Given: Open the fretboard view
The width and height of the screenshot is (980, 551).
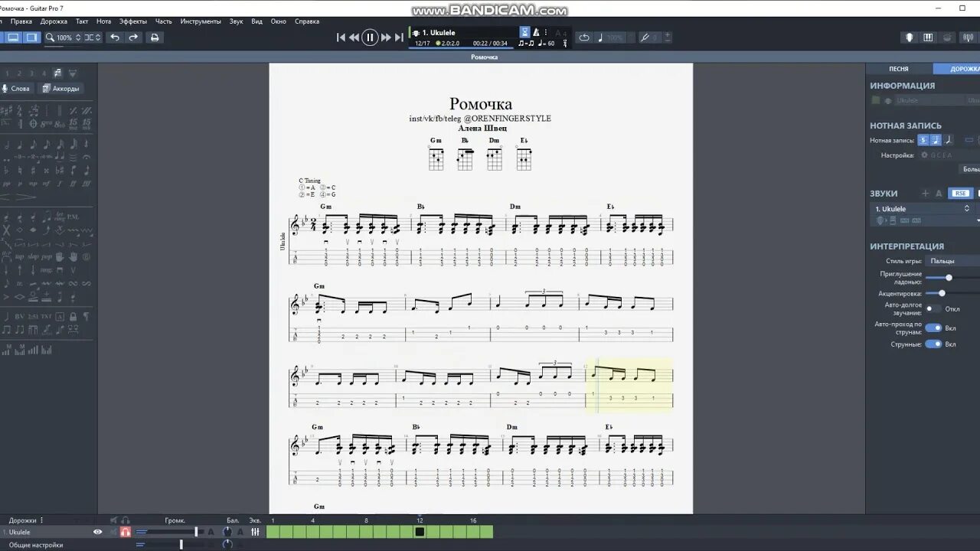Looking at the screenshot, I should coord(910,37).
